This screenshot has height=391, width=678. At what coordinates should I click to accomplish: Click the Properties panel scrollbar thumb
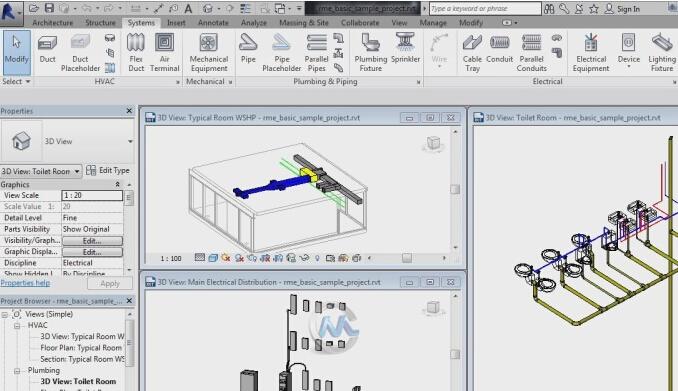point(128,199)
